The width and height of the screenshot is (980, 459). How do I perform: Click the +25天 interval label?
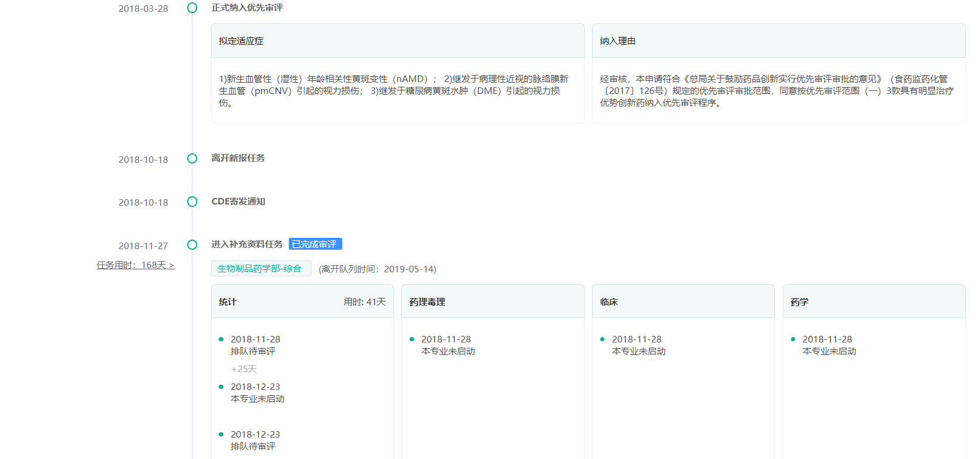coord(244,369)
